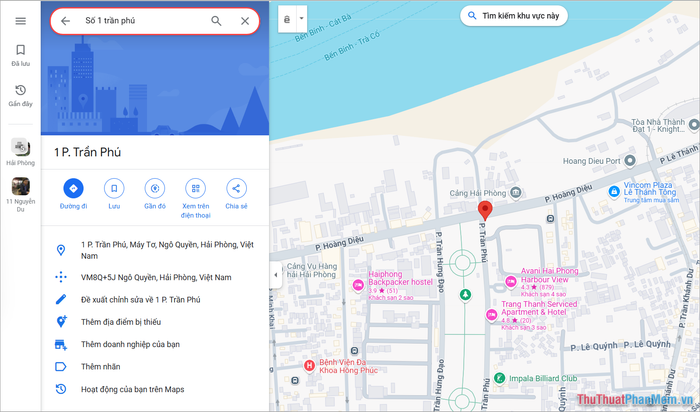Click the print icon on map

click(x=287, y=19)
